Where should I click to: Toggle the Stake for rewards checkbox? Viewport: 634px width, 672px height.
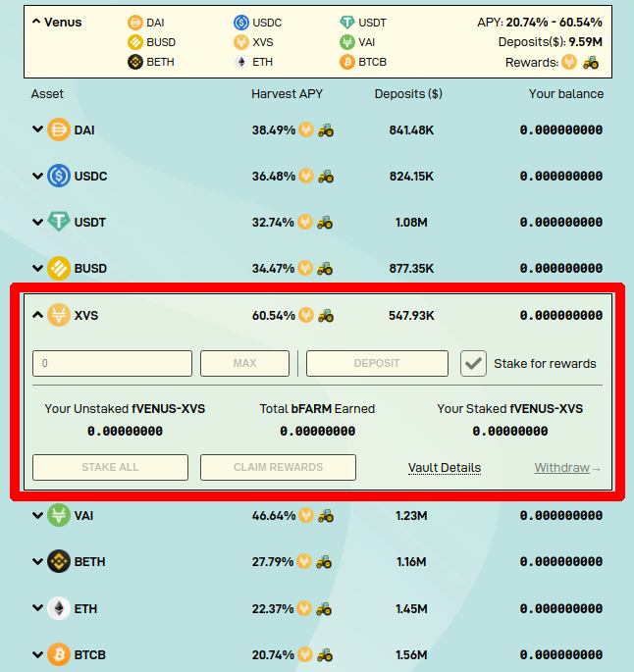click(473, 363)
